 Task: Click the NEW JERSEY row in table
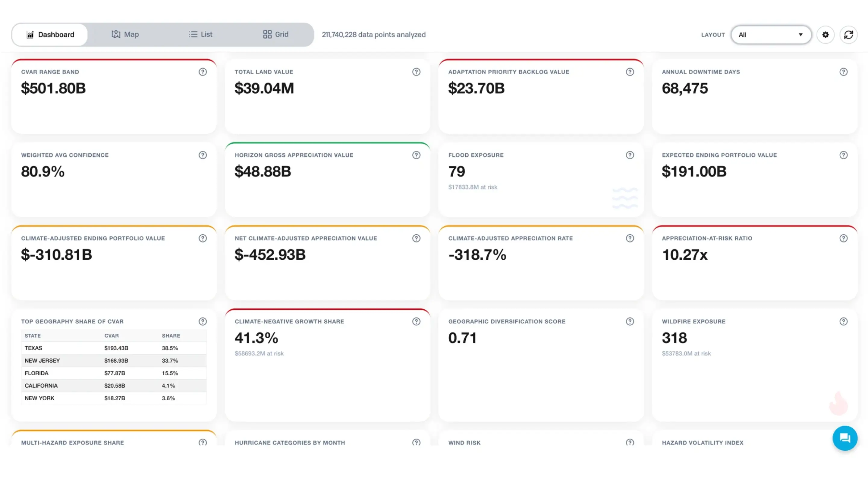tap(114, 360)
